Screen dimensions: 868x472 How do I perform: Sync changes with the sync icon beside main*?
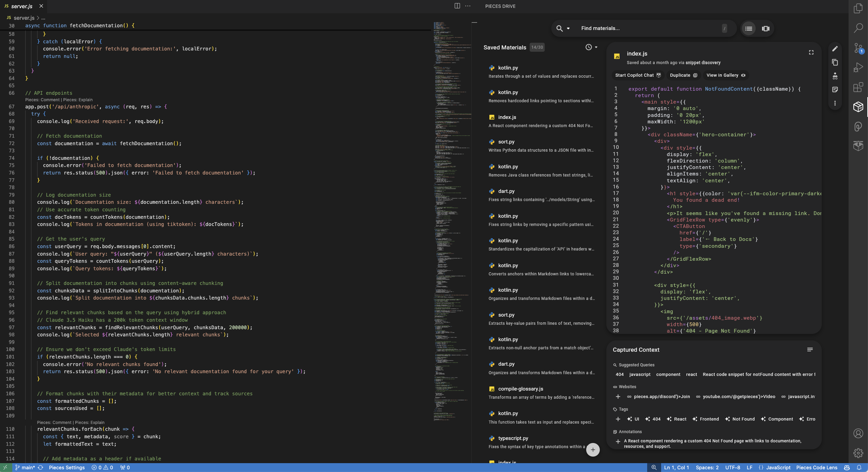point(41,468)
